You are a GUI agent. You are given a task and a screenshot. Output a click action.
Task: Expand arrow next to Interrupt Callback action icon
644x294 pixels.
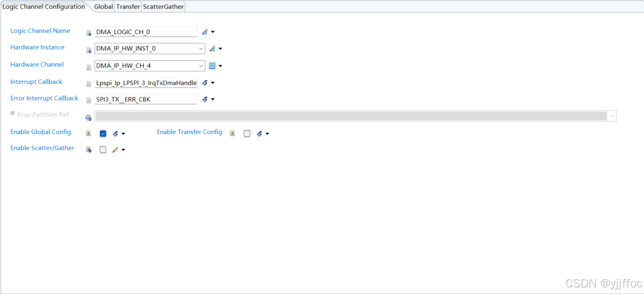pyautogui.click(x=213, y=83)
